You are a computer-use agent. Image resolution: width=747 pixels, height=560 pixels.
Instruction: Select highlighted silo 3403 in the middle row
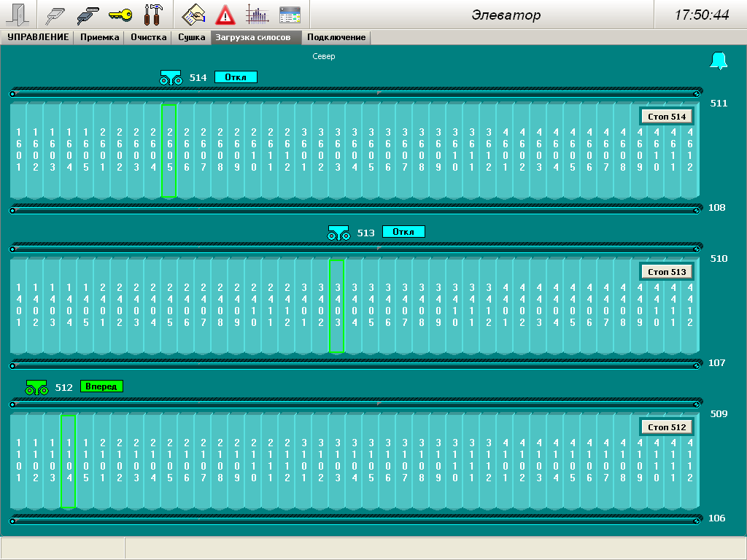click(x=337, y=306)
